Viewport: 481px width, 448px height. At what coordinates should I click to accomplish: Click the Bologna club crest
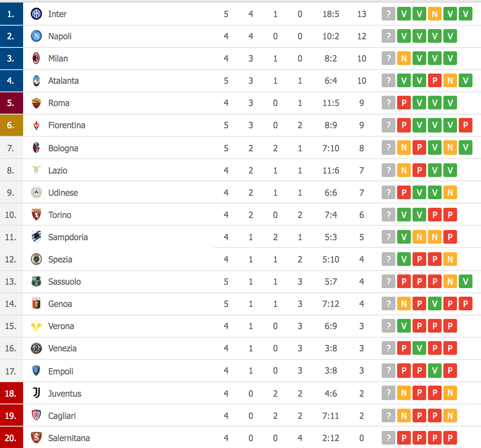(x=36, y=148)
